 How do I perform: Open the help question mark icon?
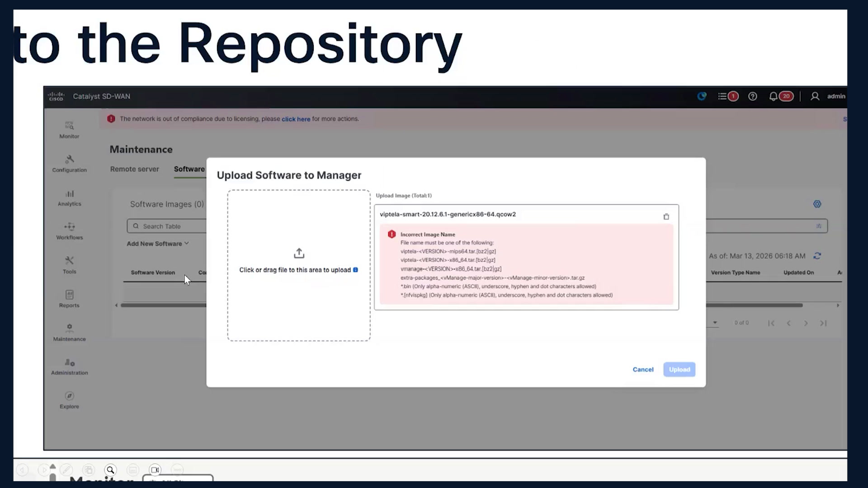[x=753, y=96]
